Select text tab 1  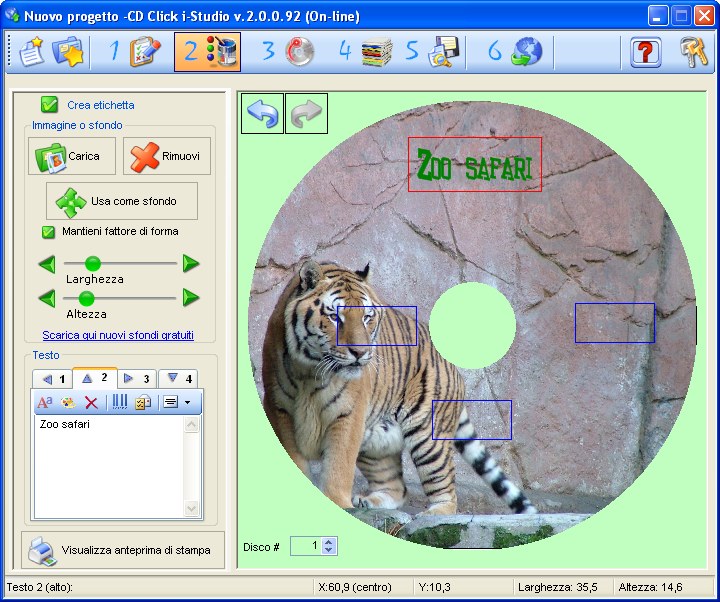click(x=53, y=379)
